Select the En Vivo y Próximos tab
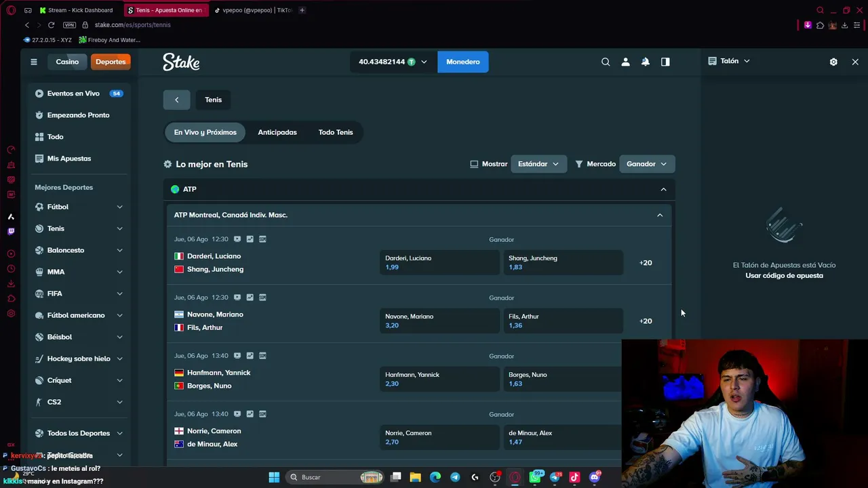 point(205,132)
